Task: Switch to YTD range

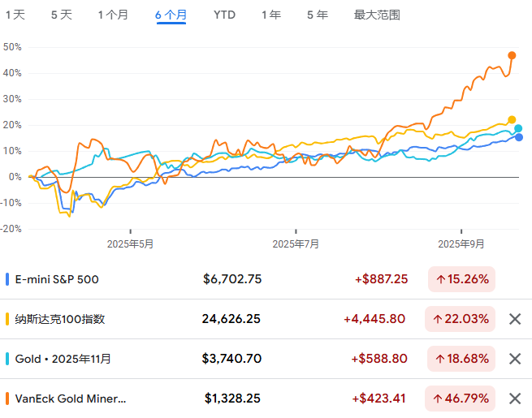Action: (x=224, y=15)
